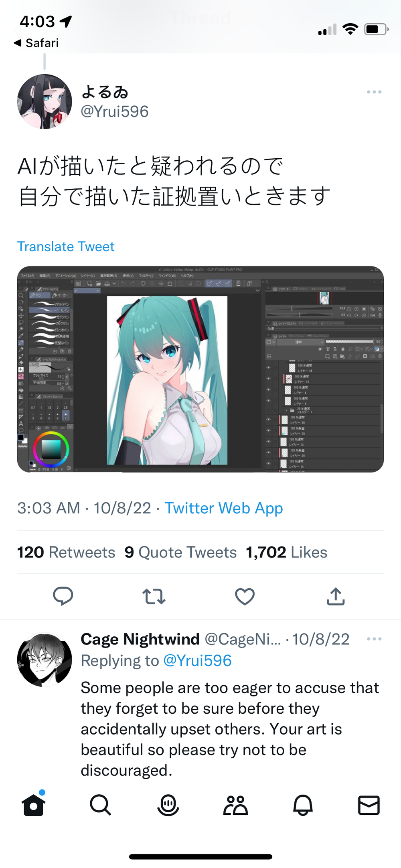Click the Translate Tweet link
The image size is (401, 868).
tap(66, 246)
